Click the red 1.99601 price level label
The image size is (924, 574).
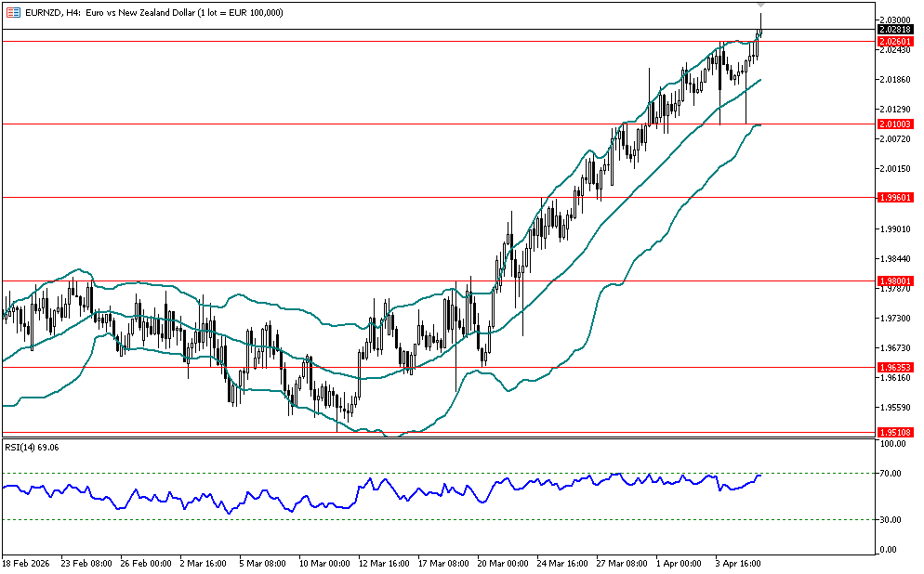tap(893, 197)
